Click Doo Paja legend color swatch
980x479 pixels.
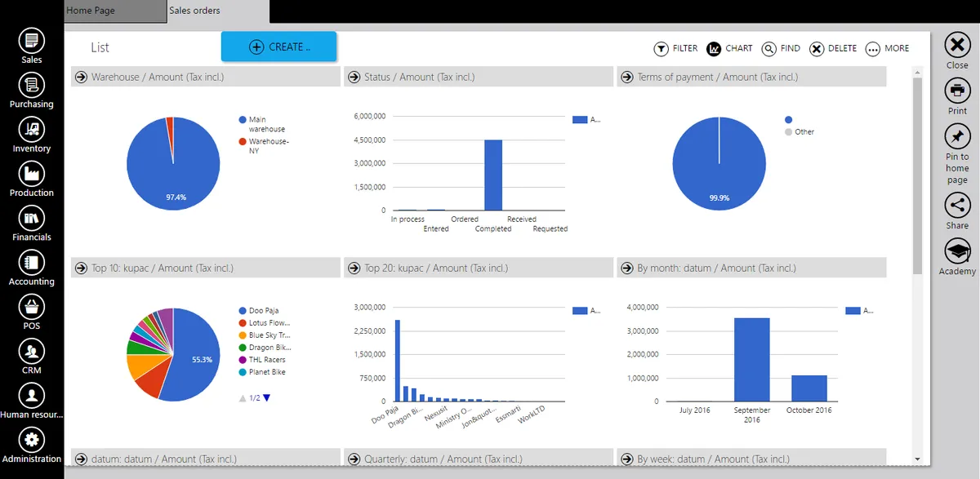tap(243, 311)
